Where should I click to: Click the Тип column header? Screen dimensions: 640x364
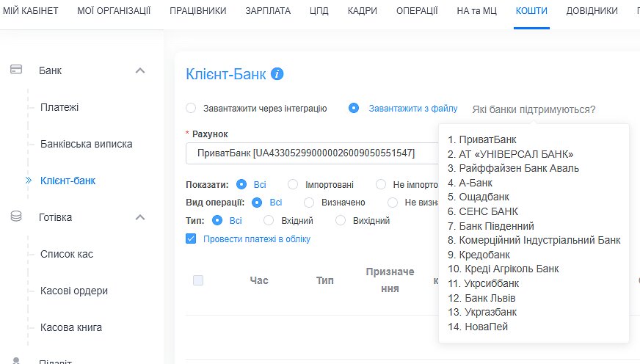tap(325, 280)
